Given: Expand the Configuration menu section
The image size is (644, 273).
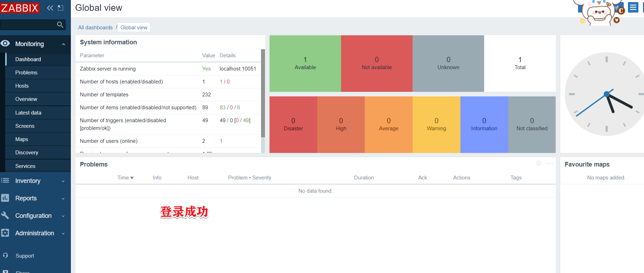Looking at the screenshot, I should (63, 216).
